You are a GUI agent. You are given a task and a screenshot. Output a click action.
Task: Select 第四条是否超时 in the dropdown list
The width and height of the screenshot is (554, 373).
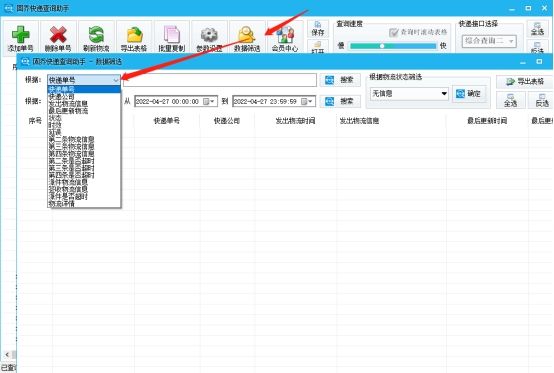point(84,175)
